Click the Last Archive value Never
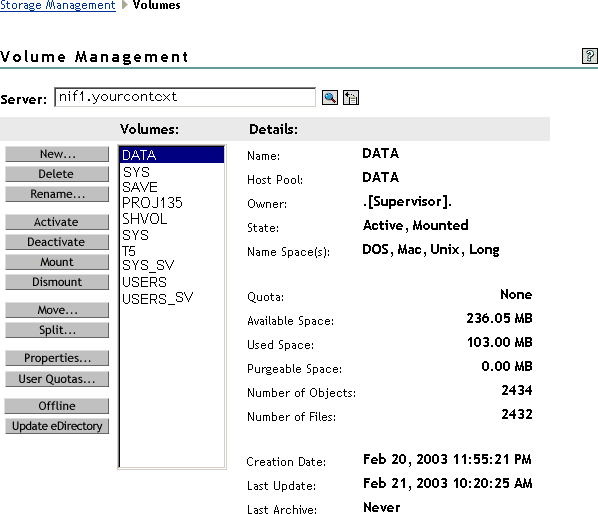 click(381, 507)
